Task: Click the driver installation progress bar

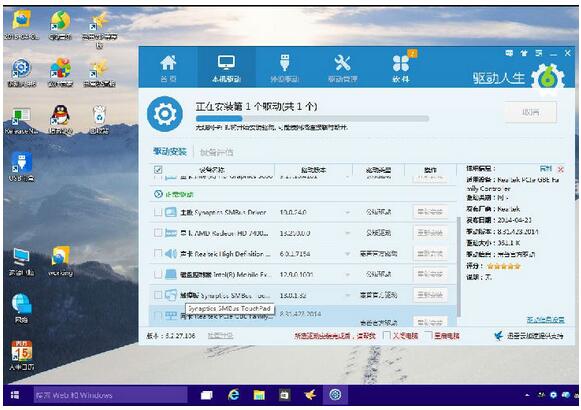Action: click(x=312, y=119)
